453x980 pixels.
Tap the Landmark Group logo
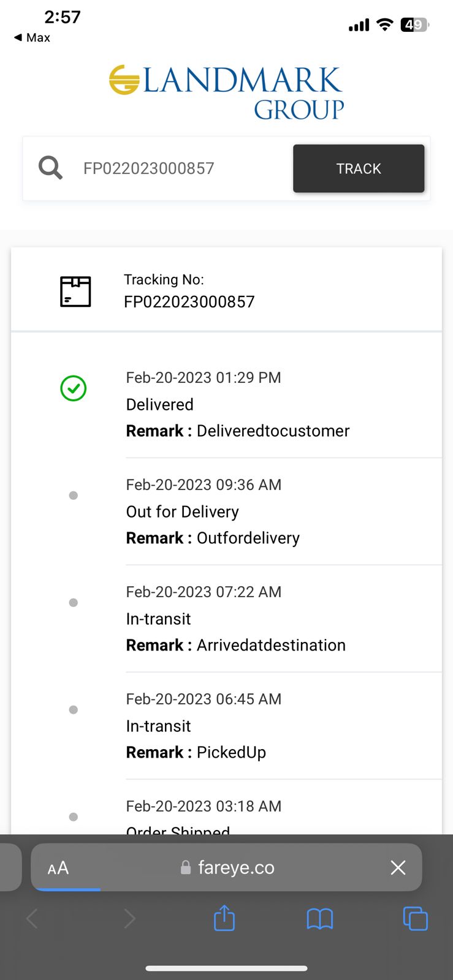click(x=226, y=92)
